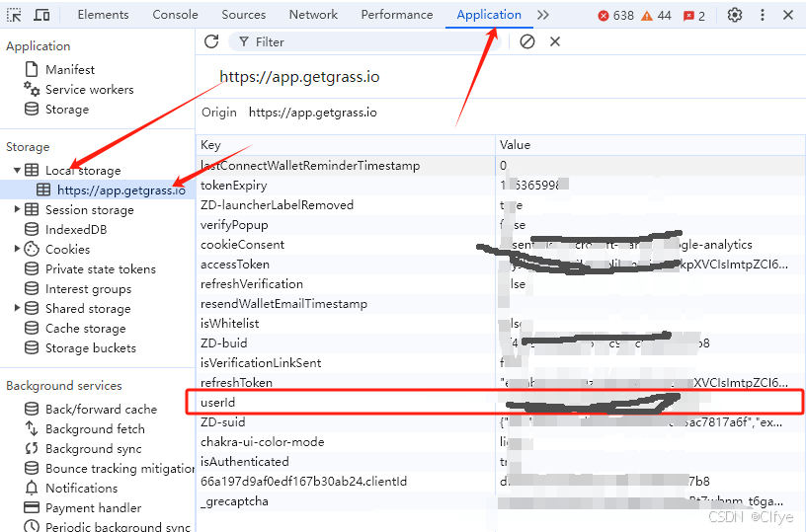Viewport: 806px width, 532px height.
Task: Select the verifyPopup key row
Action: click(x=501, y=225)
